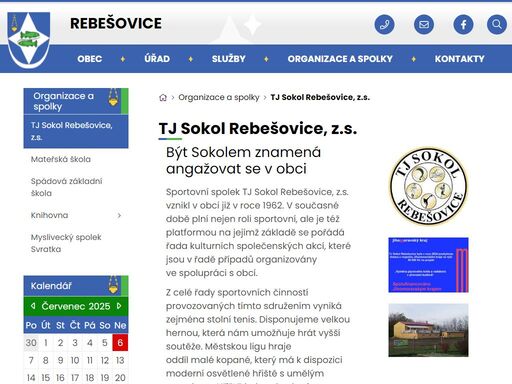512x384 pixels.
Task: Select calendar day 4
Action: [90, 343]
